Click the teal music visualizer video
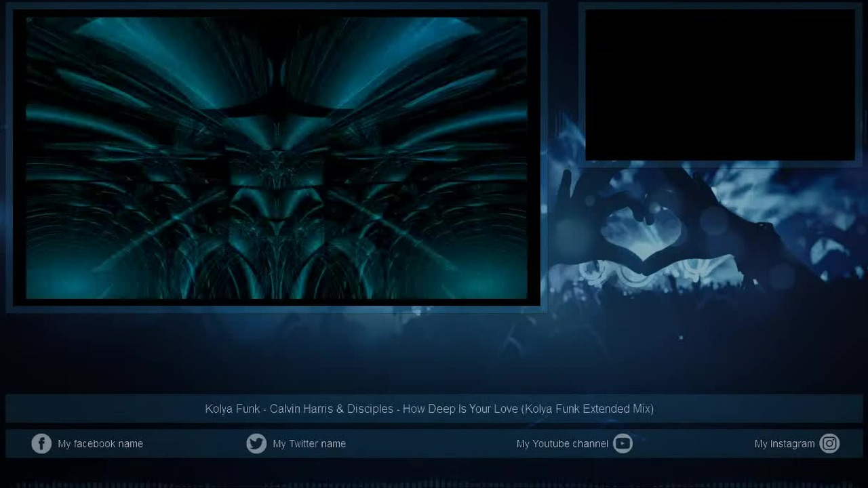 277,158
